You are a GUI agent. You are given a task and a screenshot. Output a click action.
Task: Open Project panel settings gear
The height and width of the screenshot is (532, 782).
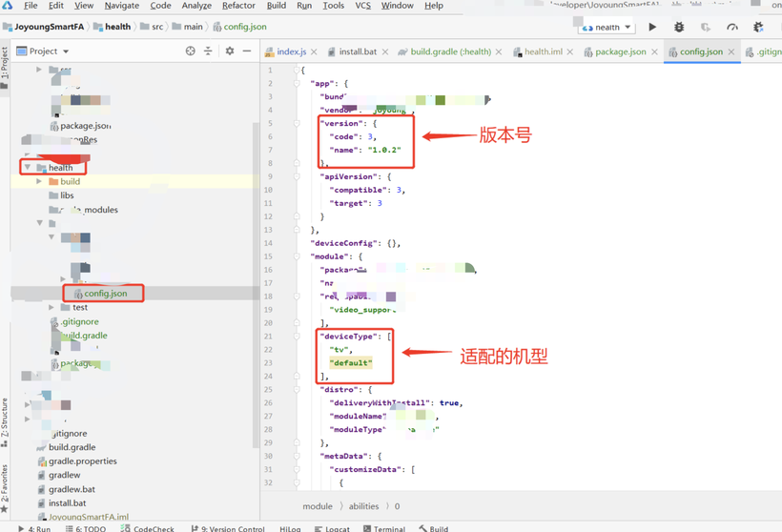click(230, 51)
